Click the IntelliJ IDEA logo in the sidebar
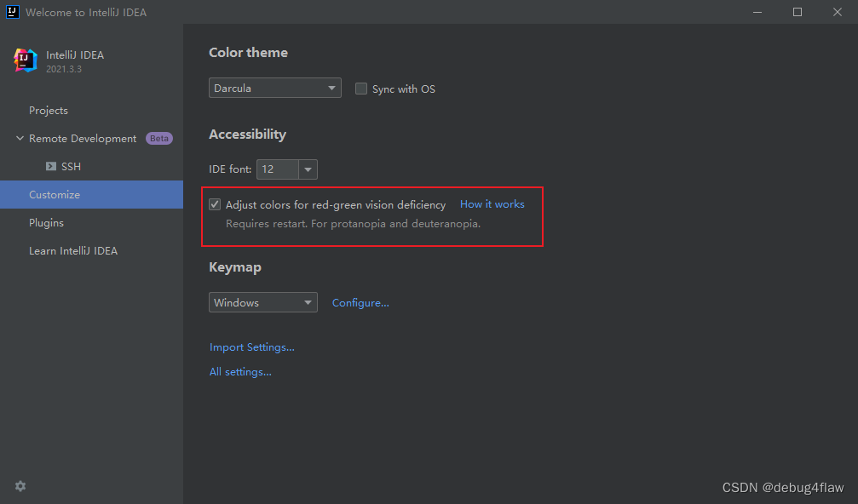The width and height of the screenshot is (858, 504). coord(26,60)
